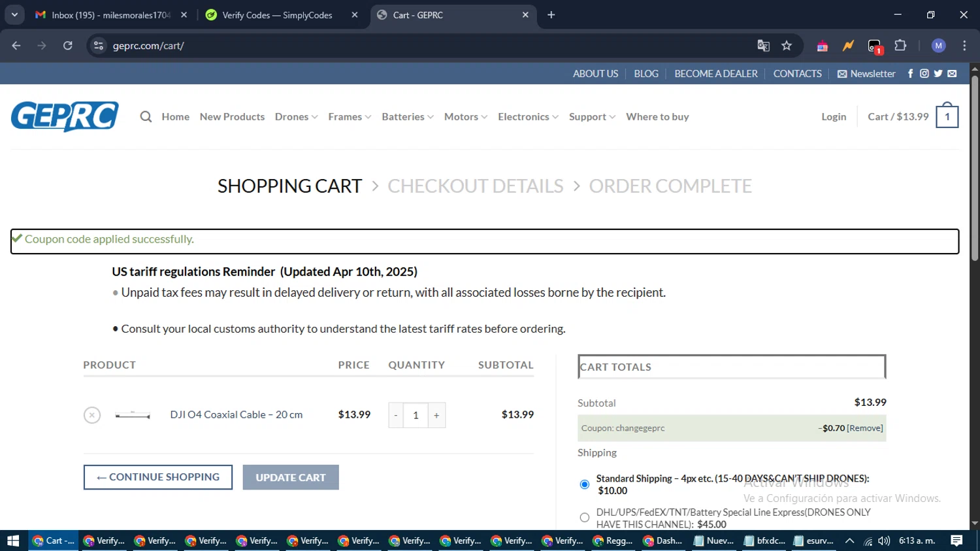Open BECOME A DEALER link

[716, 73]
